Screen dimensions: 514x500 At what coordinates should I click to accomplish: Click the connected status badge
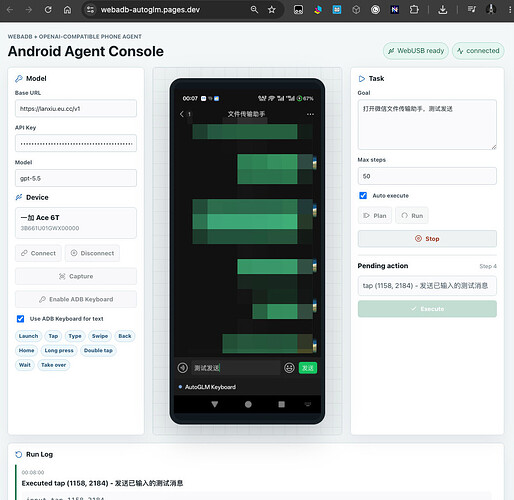[x=478, y=51]
